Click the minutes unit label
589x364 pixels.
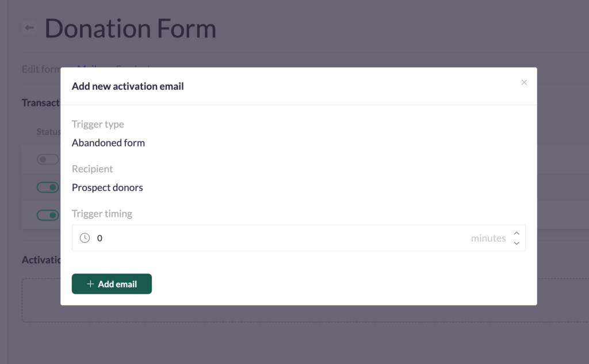click(488, 238)
